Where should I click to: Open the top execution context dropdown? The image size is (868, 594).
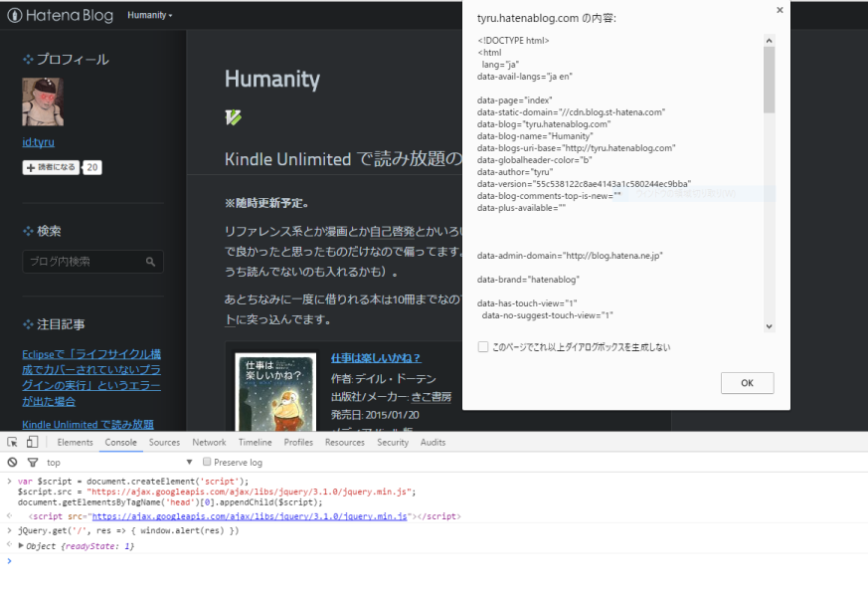click(x=119, y=462)
